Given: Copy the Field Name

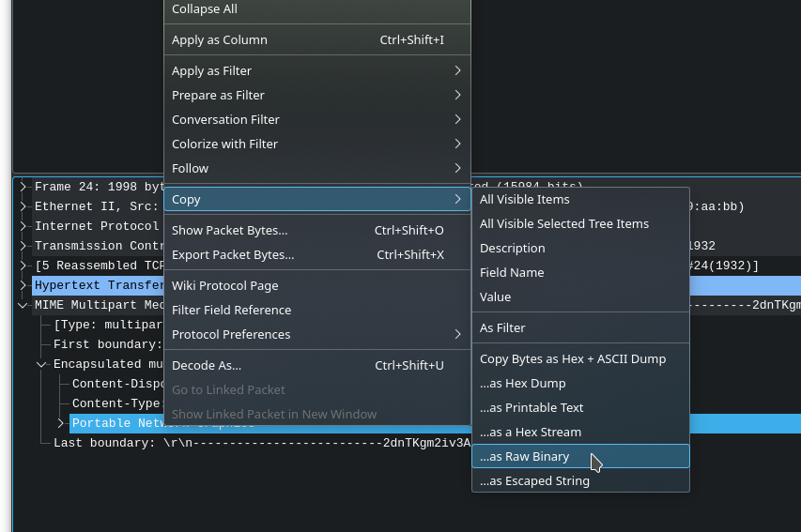Looking at the screenshot, I should (512, 273).
